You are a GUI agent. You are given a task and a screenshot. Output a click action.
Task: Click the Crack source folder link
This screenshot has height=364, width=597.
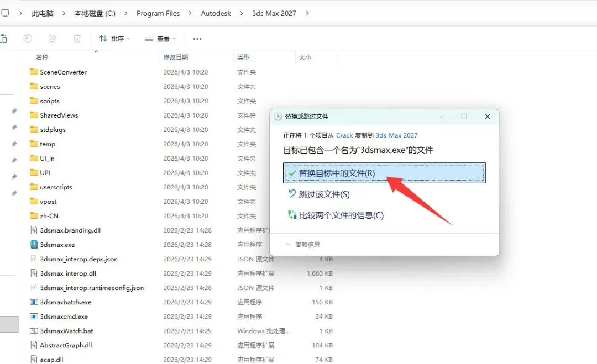pyautogui.click(x=344, y=135)
